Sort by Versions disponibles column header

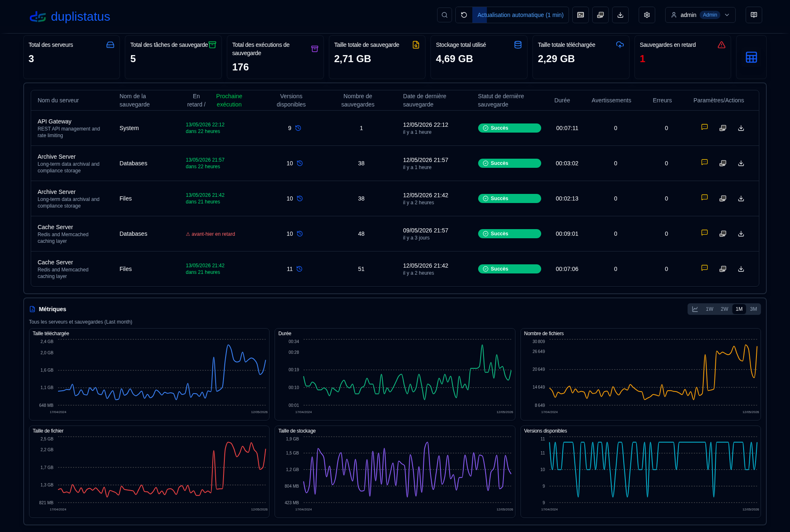291,100
